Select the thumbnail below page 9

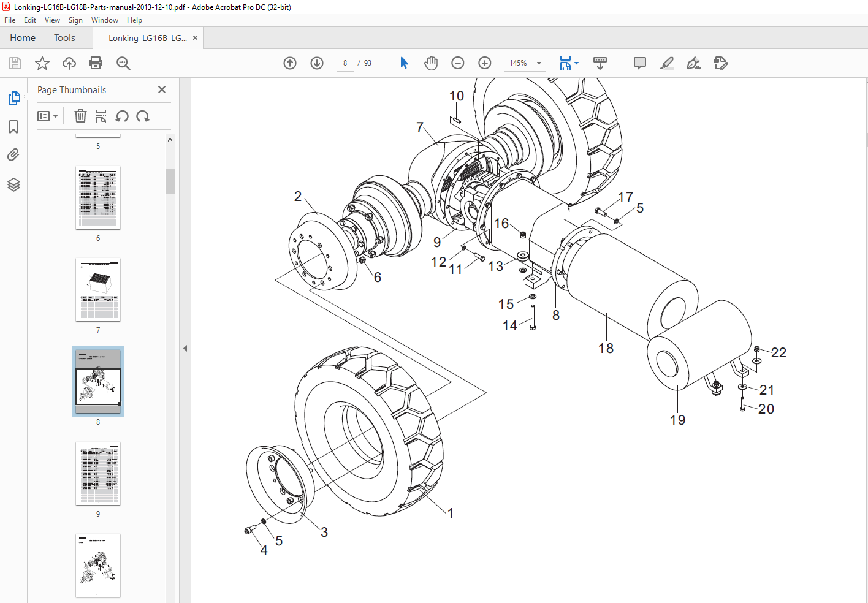click(98, 566)
